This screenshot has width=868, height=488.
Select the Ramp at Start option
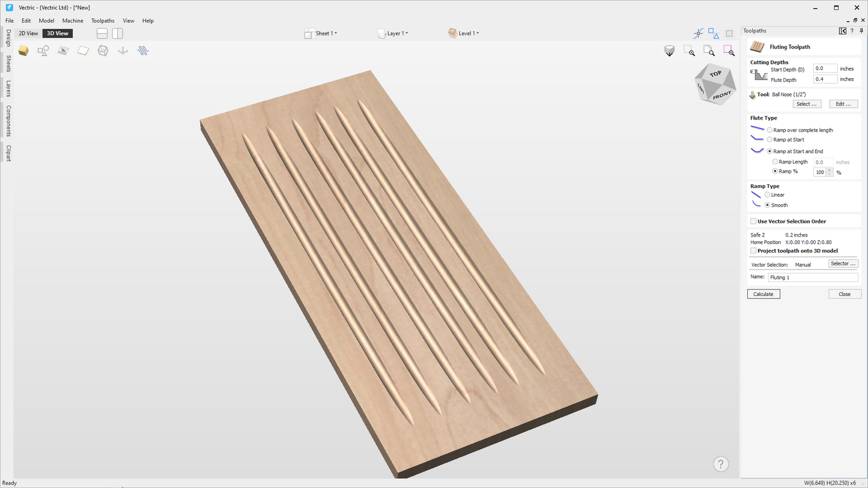tap(769, 139)
